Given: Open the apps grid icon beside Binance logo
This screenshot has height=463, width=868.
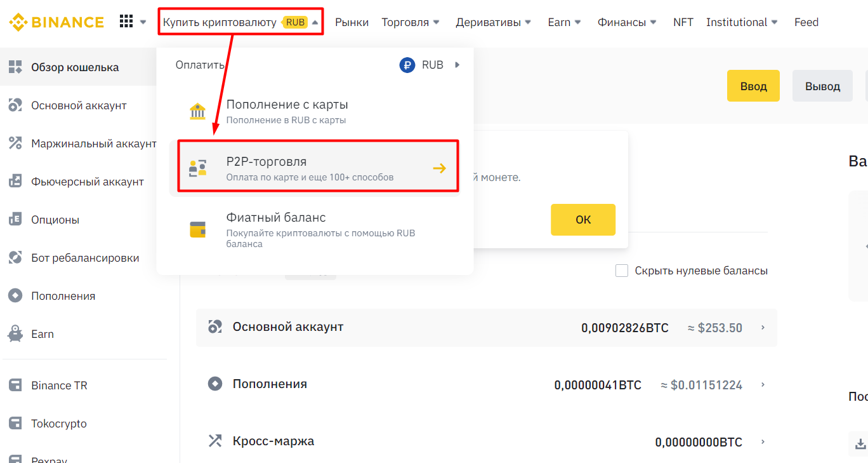Looking at the screenshot, I should pyautogui.click(x=126, y=22).
